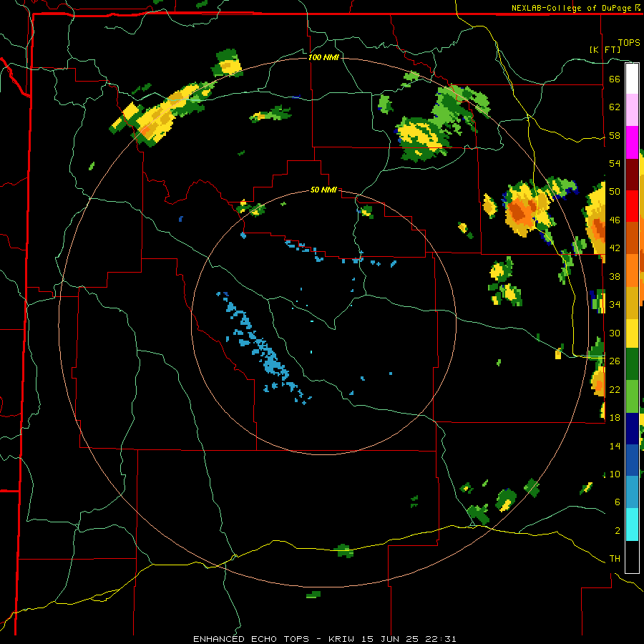Click the 34 legend value
This screenshot has height=644, width=644.
615,305
